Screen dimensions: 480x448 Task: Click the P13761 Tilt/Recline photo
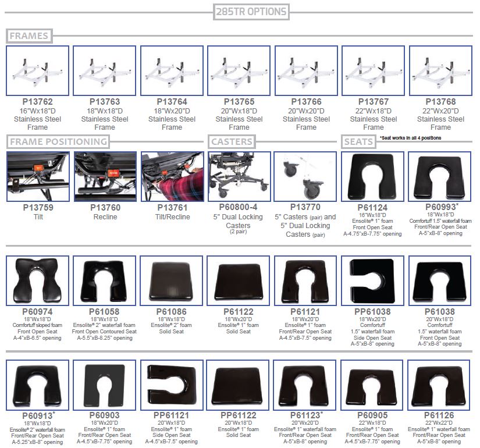point(172,177)
